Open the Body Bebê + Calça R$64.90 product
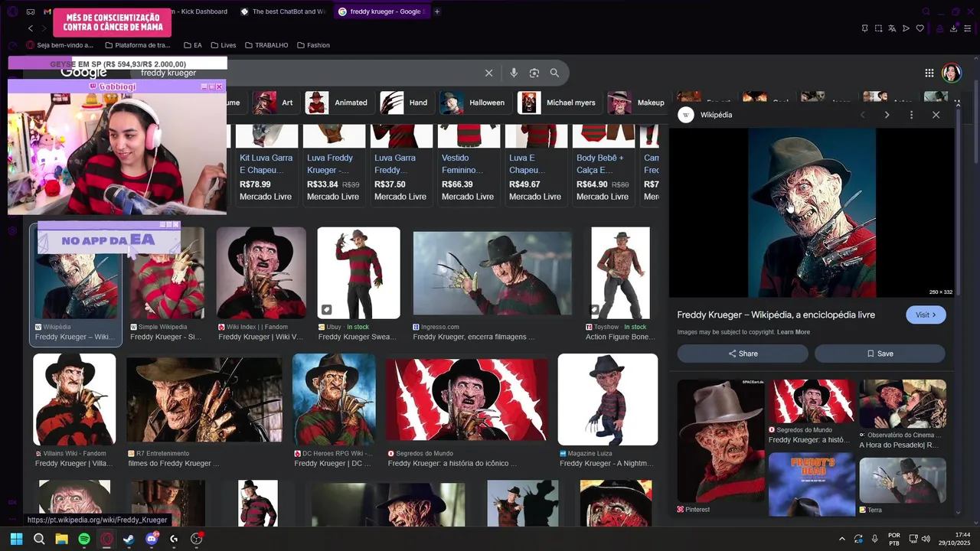The image size is (980, 551). 603,164
